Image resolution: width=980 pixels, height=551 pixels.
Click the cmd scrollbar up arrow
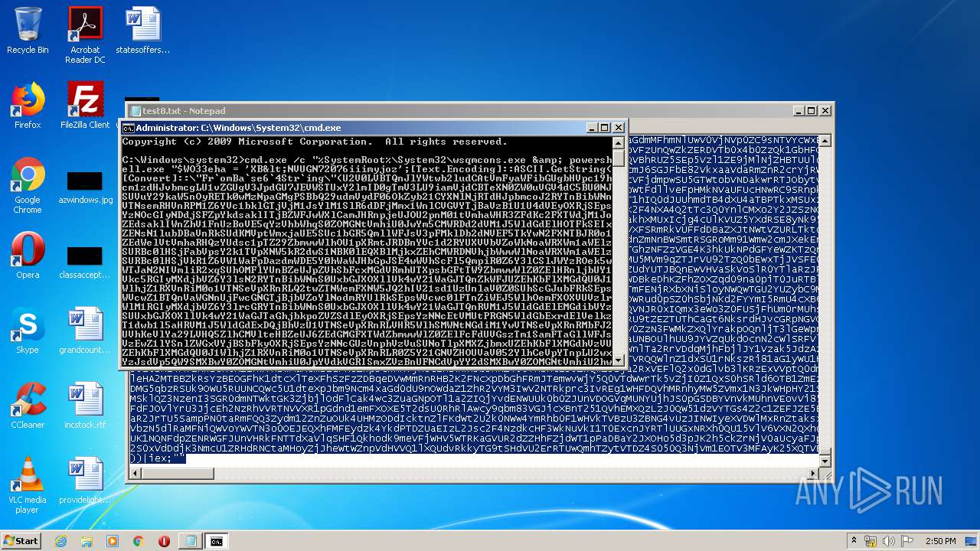click(619, 142)
